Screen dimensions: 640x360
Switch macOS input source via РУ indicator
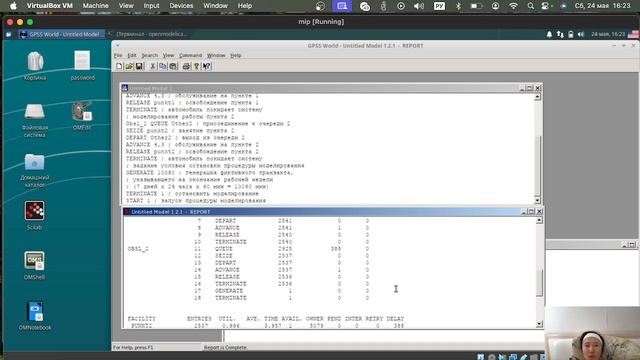tap(439, 6)
